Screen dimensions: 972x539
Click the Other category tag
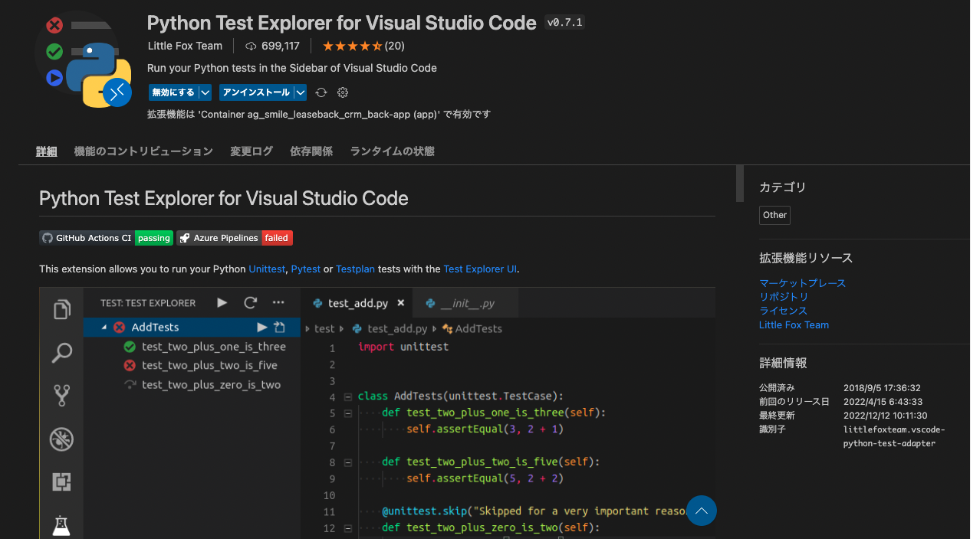(775, 215)
